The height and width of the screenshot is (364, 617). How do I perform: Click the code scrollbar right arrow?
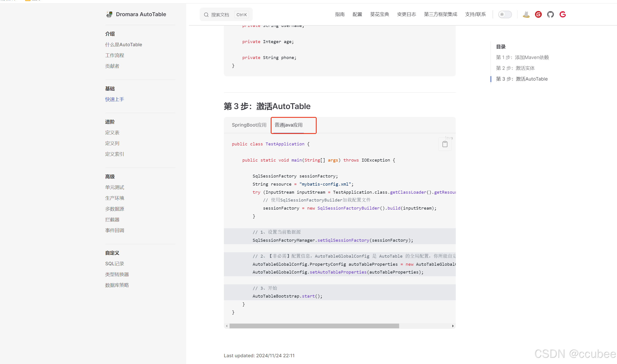coord(453,326)
